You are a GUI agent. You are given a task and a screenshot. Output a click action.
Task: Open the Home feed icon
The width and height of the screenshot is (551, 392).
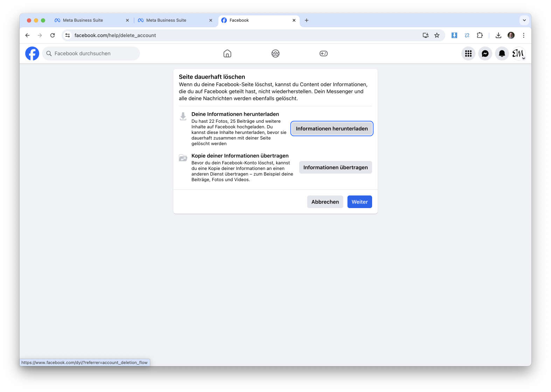[x=227, y=54]
